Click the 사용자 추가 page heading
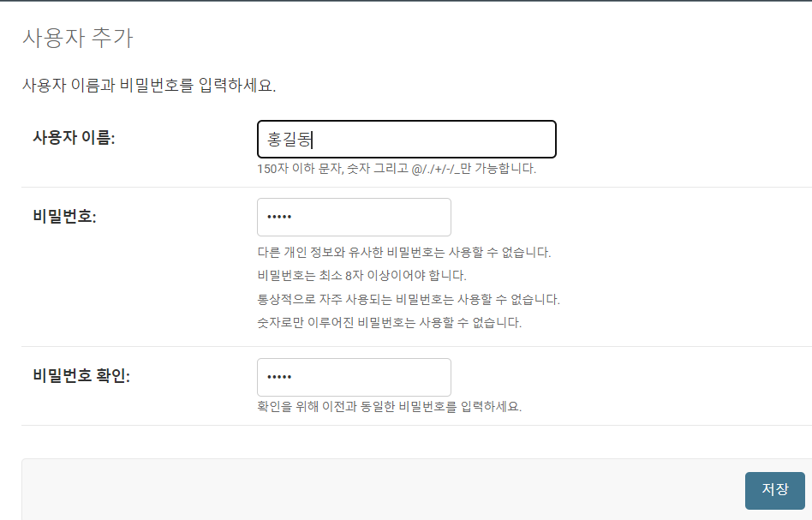The width and height of the screenshot is (812, 520). 78,38
